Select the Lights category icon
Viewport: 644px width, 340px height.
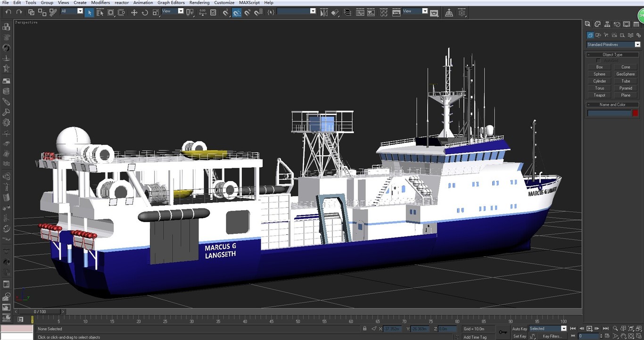pos(606,35)
